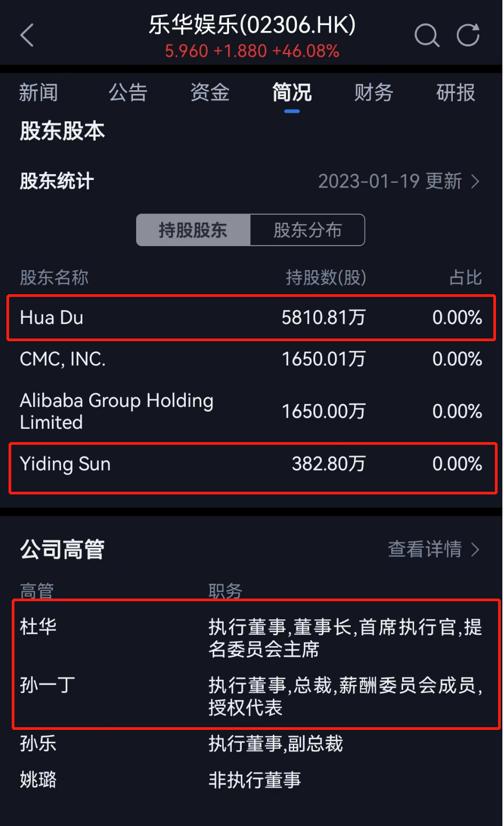Screen dimensions: 504x826
Task: Switch to the 新闻 tab
Action: (38, 93)
